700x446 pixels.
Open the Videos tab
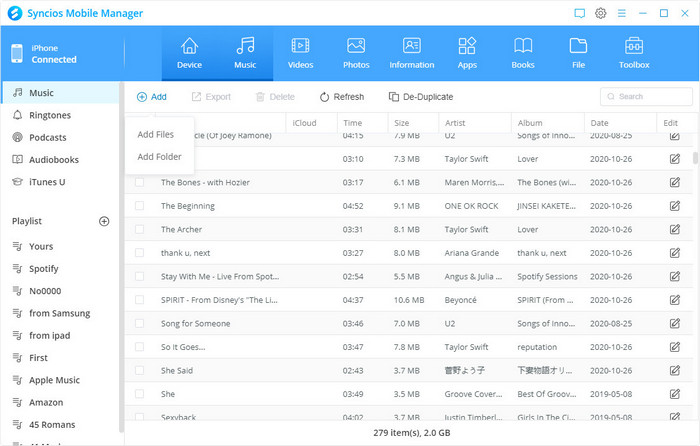click(300, 54)
